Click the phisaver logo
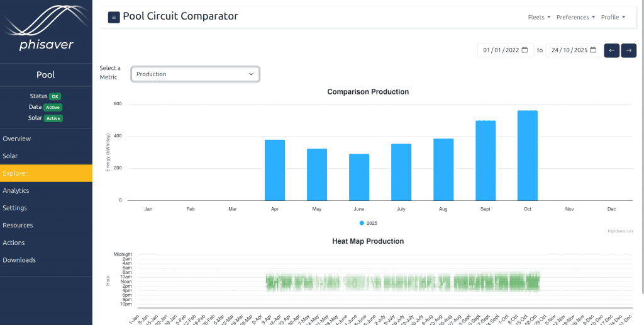The image size is (644, 325). [46, 30]
